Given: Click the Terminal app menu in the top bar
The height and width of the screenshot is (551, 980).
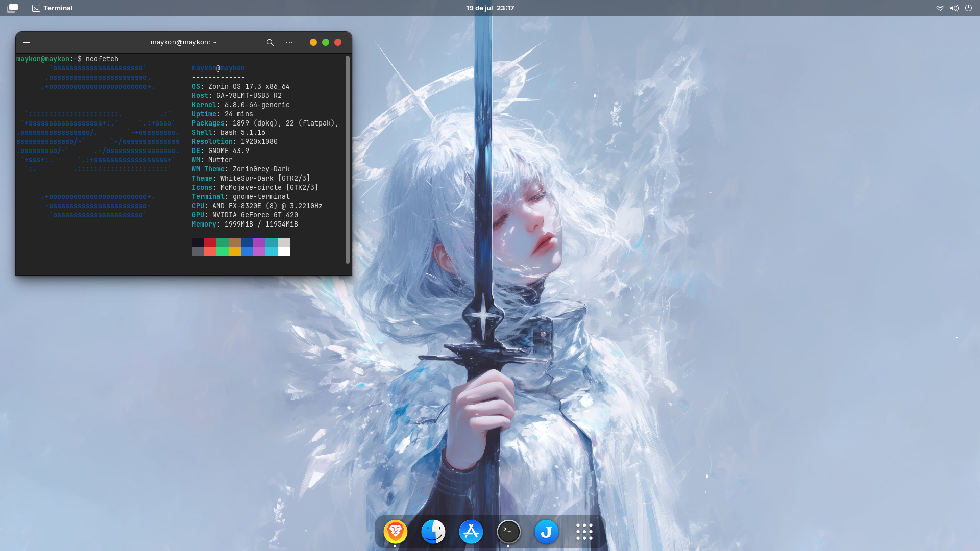Looking at the screenshot, I should click(53, 8).
